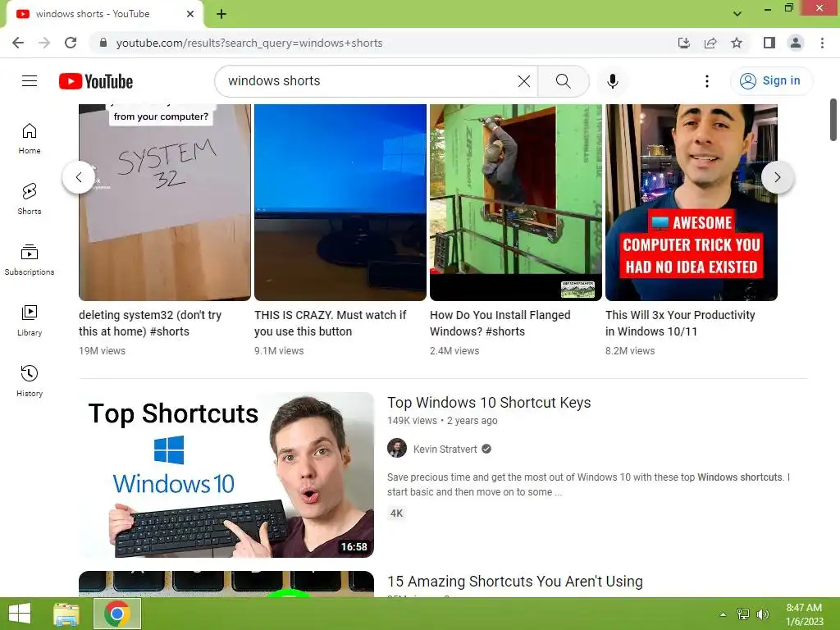Click the 4K quality badge
840x630 pixels.
tap(396, 514)
